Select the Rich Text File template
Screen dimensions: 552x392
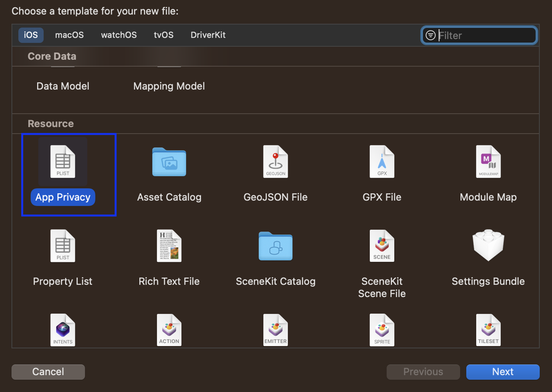(x=169, y=246)
